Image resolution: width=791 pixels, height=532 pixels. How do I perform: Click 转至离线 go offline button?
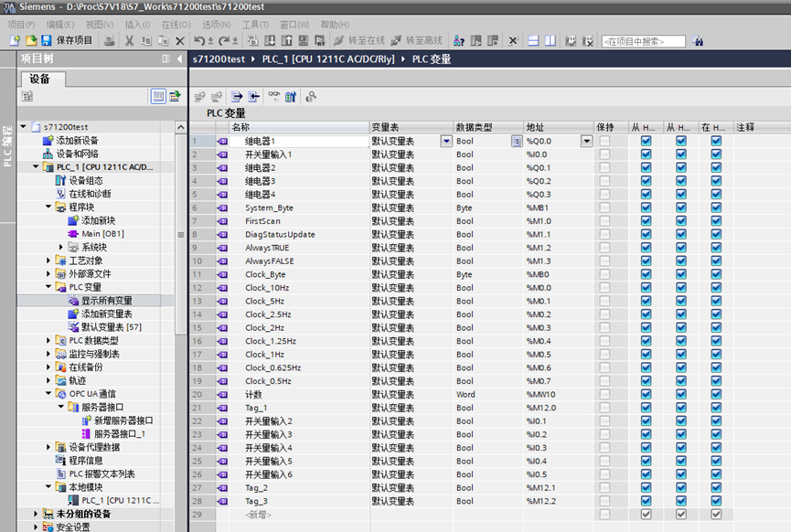tap(417, 41)
